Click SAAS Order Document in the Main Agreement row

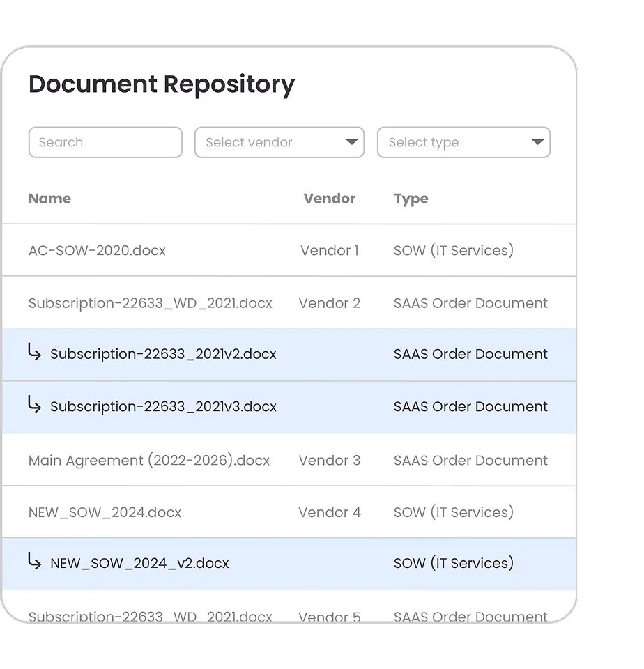tap(470, 461)
